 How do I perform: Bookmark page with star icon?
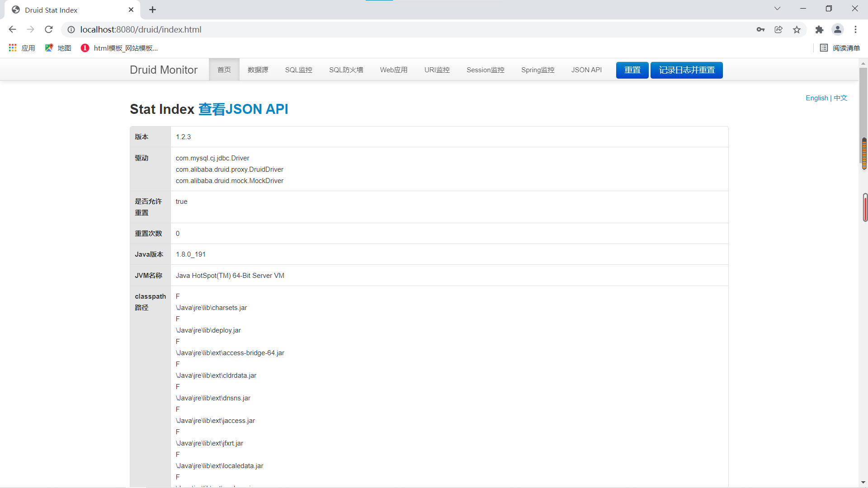[x=797, y=29]
